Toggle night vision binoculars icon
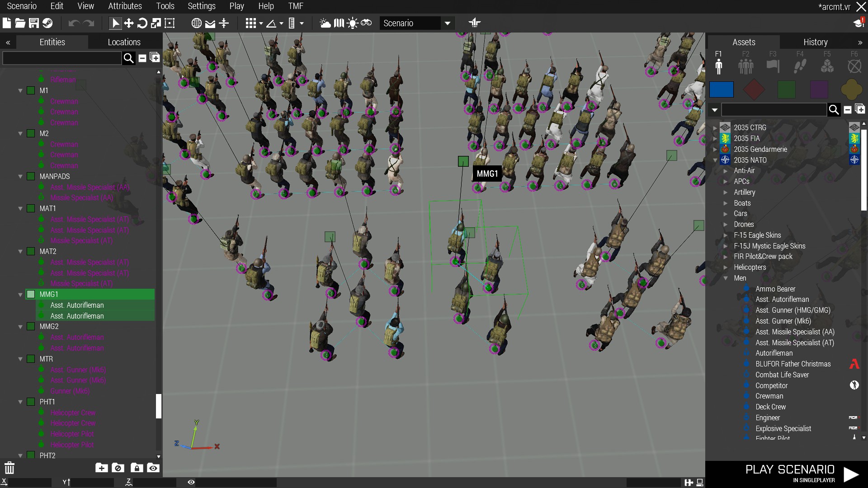The height and width of the screenshot is (488, 868). [366, 23]
